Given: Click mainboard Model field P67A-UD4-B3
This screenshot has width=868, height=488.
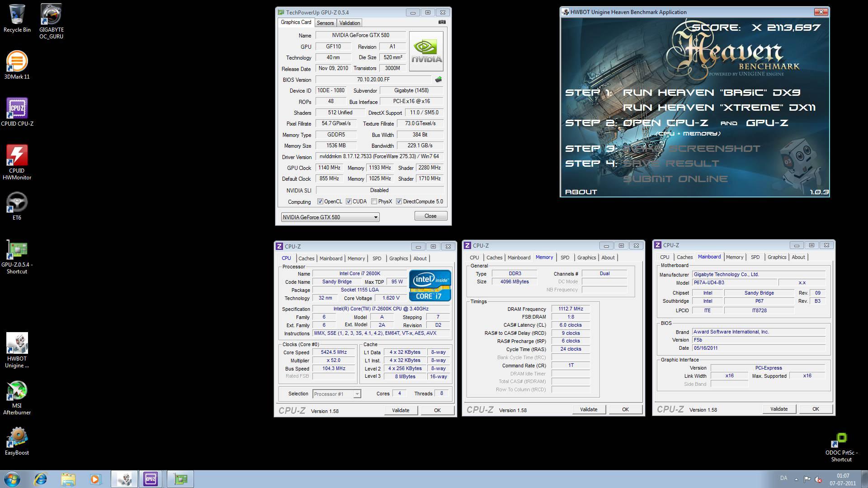Looking at the screenshot, I should coord(734,283).
